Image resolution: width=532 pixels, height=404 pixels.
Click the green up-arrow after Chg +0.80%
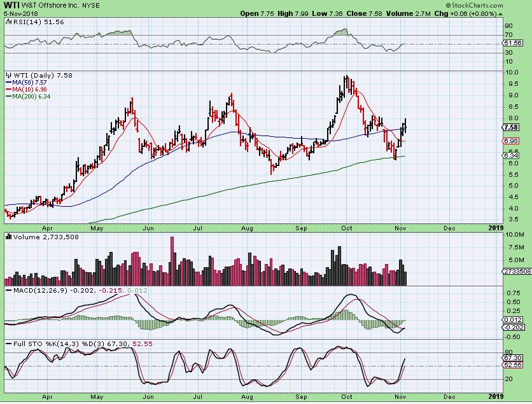[501, 14]
